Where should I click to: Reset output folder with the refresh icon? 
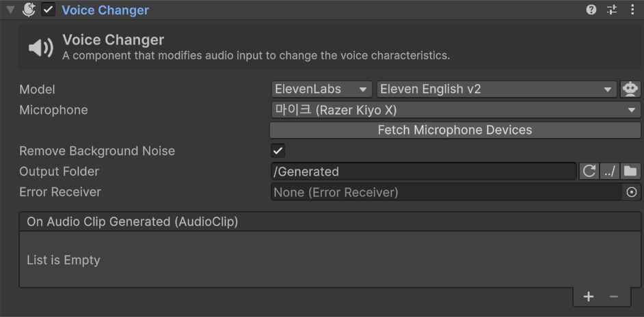click(x=589, y=171)
